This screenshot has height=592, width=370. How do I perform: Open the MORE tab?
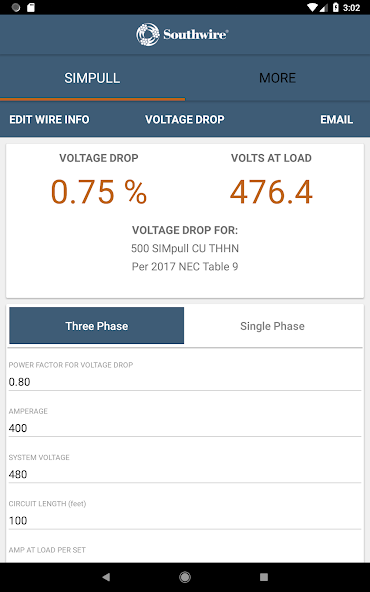point(278,78)
